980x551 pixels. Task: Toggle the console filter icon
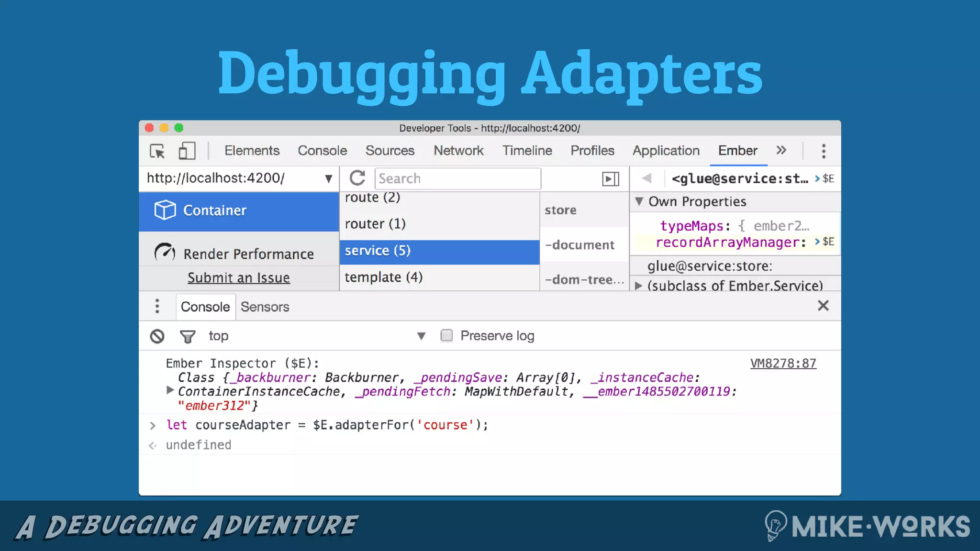(x=188, y=337)
